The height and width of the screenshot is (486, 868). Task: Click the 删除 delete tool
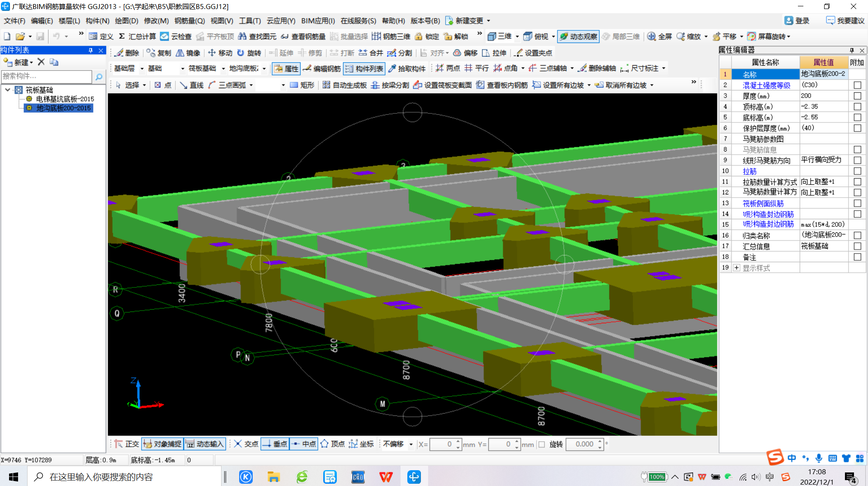127,53
